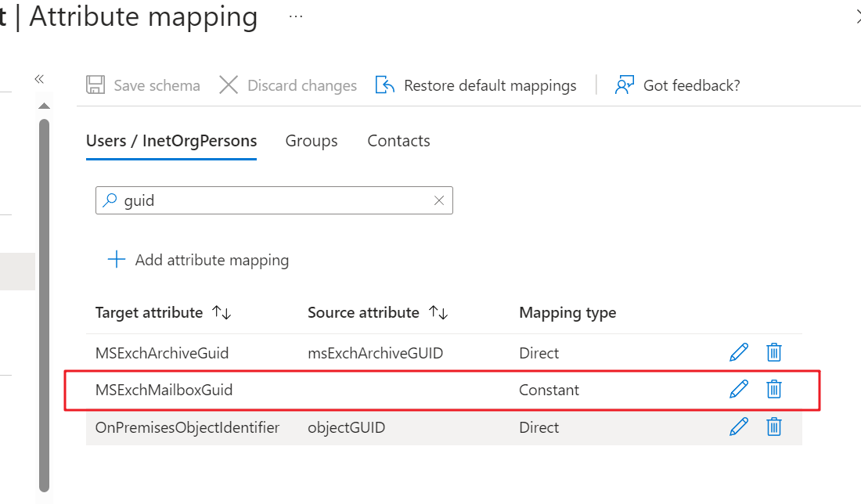The image size is (861, 504).
Task: Delete the objectGUID mapping row
Action: click(774, 427)
